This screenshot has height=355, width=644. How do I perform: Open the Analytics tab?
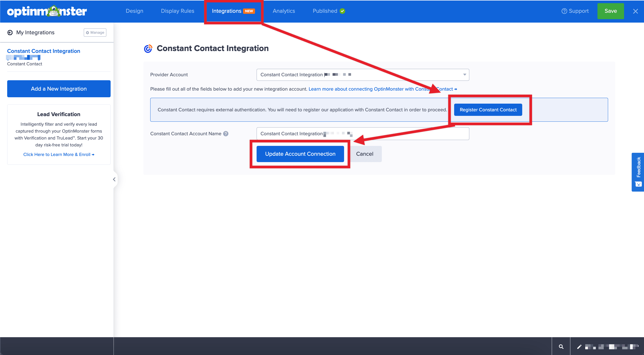coord(284,11)
